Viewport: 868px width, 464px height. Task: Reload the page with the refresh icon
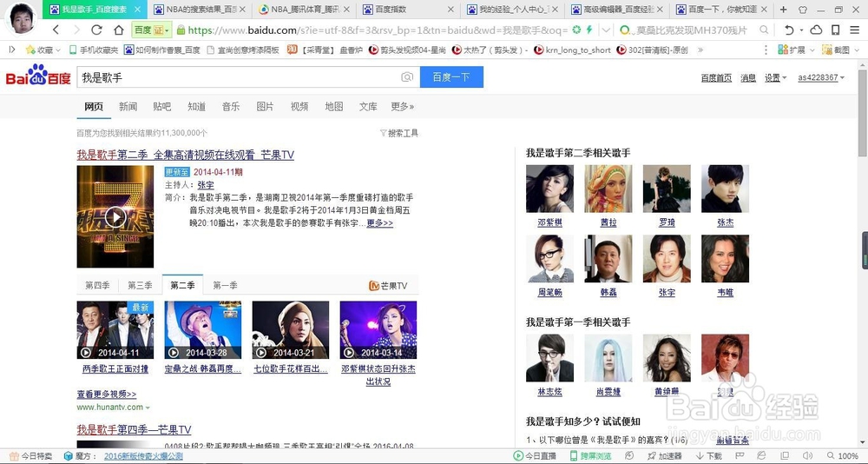click(x=97, y=30)
